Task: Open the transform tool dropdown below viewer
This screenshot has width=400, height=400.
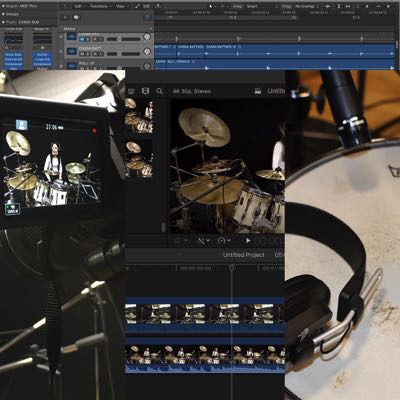Action: coord(181,241)
